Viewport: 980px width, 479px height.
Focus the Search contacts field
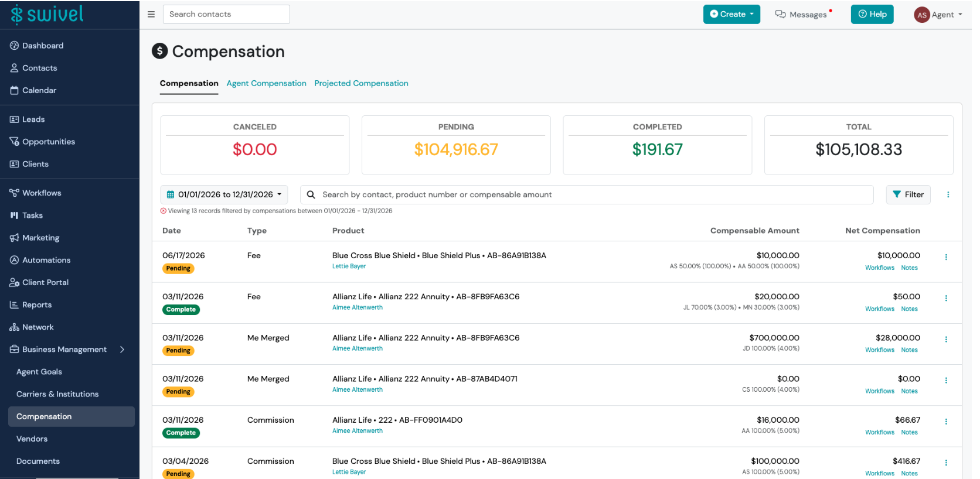tap(226, 15)
